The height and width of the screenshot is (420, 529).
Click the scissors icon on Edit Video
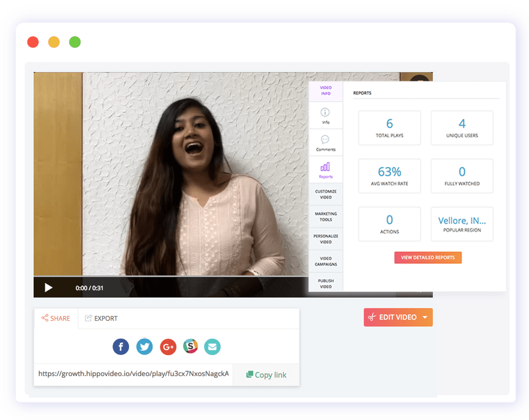tap(372, 317)
